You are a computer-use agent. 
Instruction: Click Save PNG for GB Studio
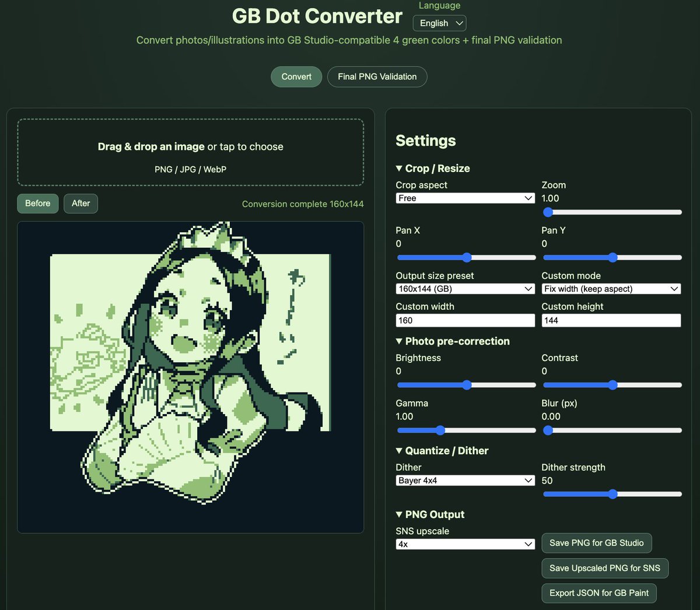[x=597, y=543]
